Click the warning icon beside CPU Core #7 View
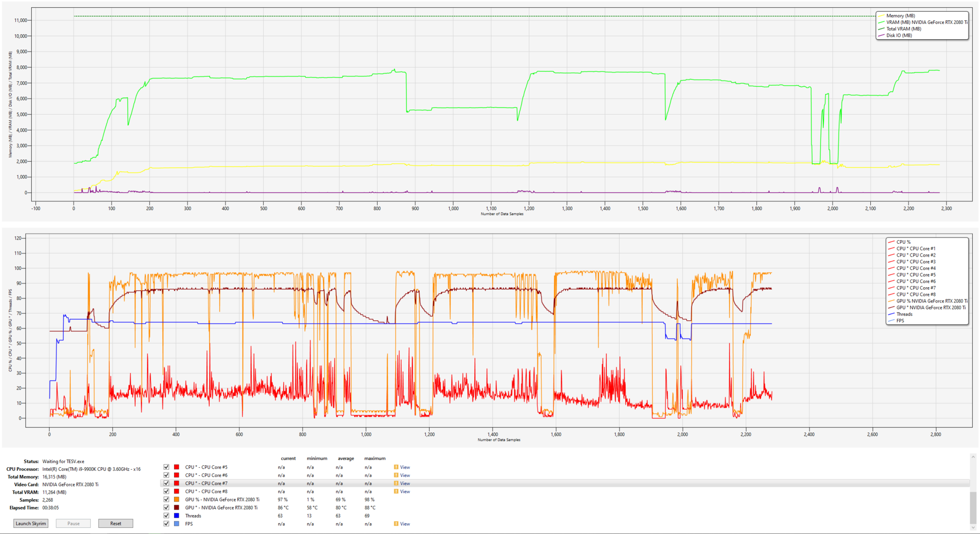Screen dimensions: 980x534 pos(396,484)
